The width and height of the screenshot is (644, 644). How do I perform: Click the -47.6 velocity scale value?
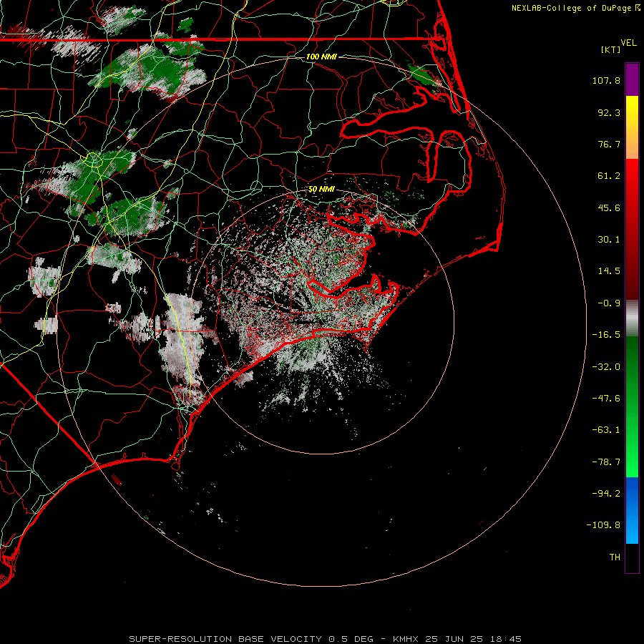[x=606, y=399]
